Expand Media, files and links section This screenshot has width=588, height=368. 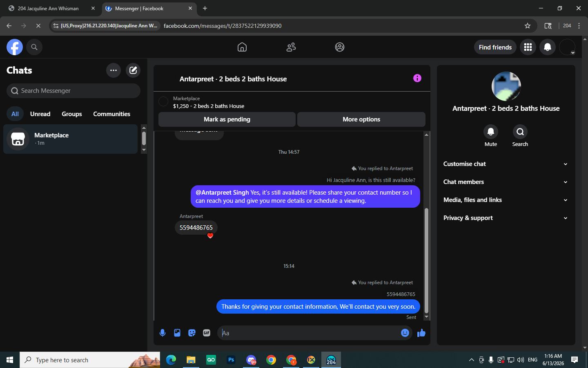tap(506, 200)
